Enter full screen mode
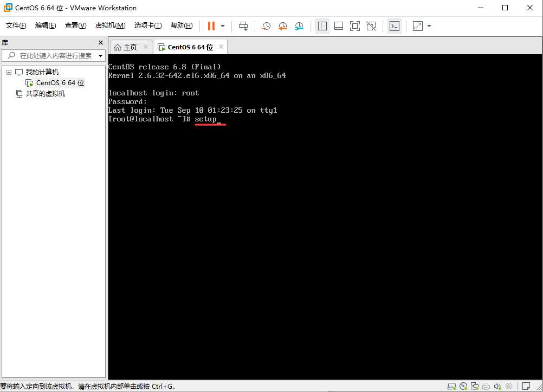This screenshot has width=543, height=392. click(x=355, y=26)
